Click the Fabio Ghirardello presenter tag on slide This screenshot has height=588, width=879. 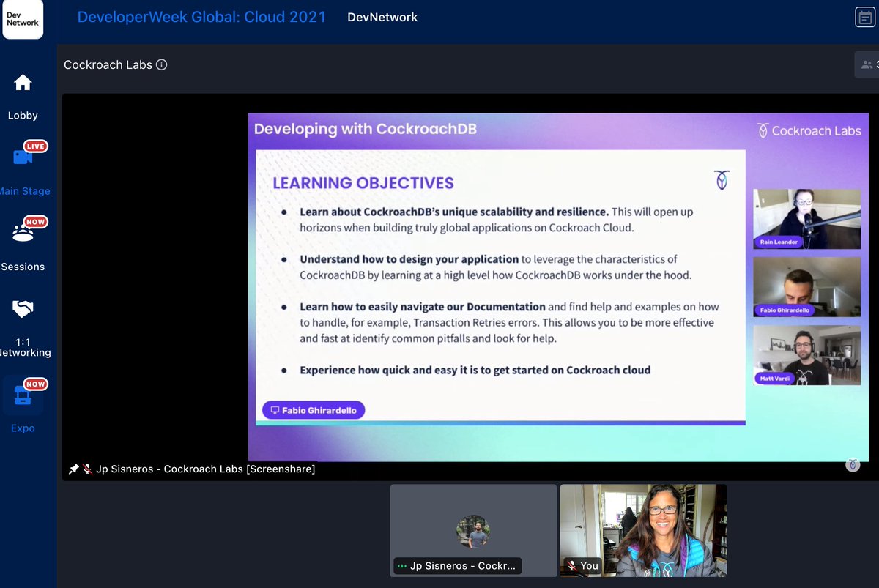tap(314, 410)
